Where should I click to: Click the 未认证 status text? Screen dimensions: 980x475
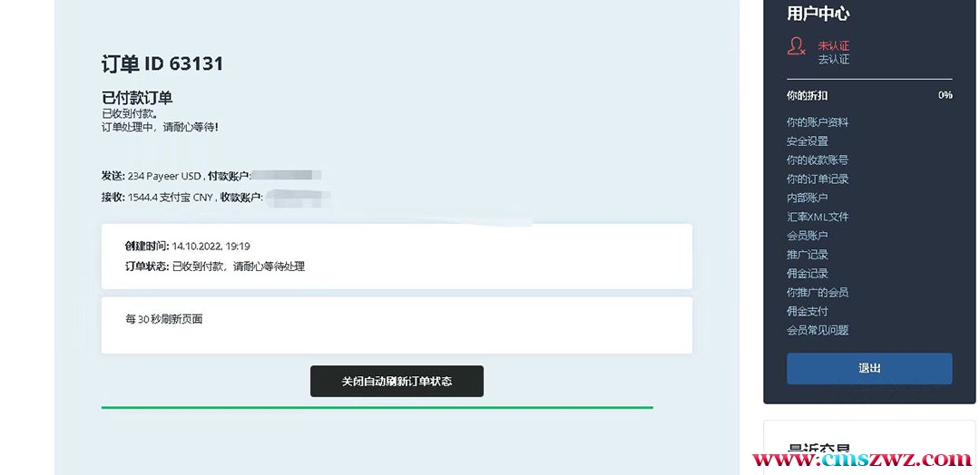(834, 46)
